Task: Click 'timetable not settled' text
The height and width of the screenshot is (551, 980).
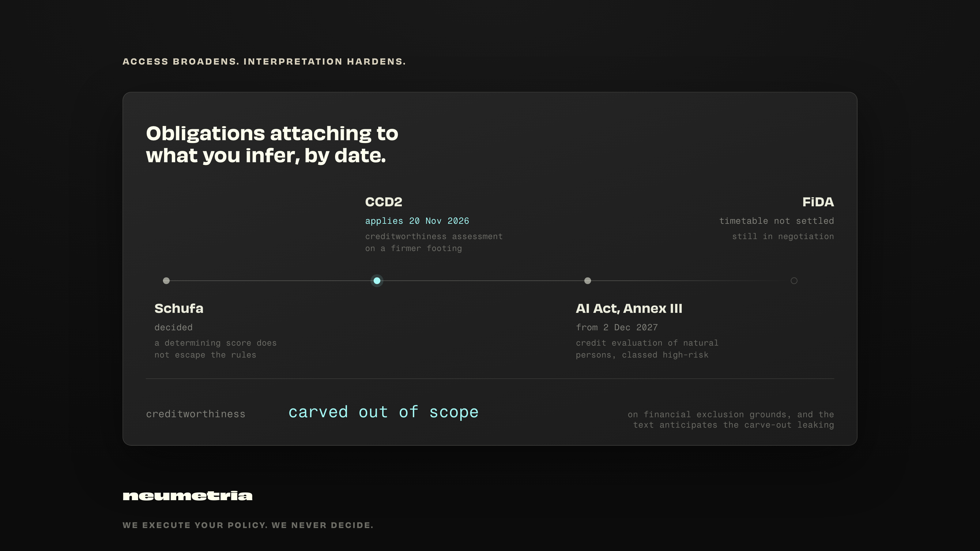Action: tap(776, 221)
